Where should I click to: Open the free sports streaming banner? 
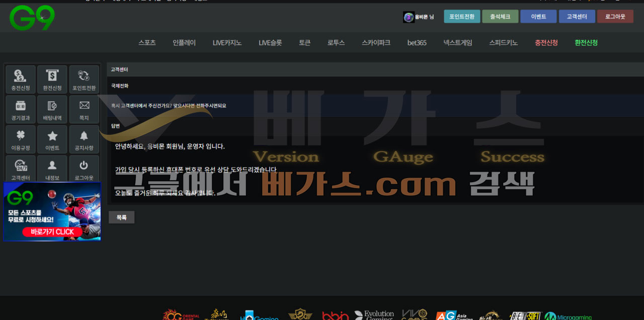point(52,212)
